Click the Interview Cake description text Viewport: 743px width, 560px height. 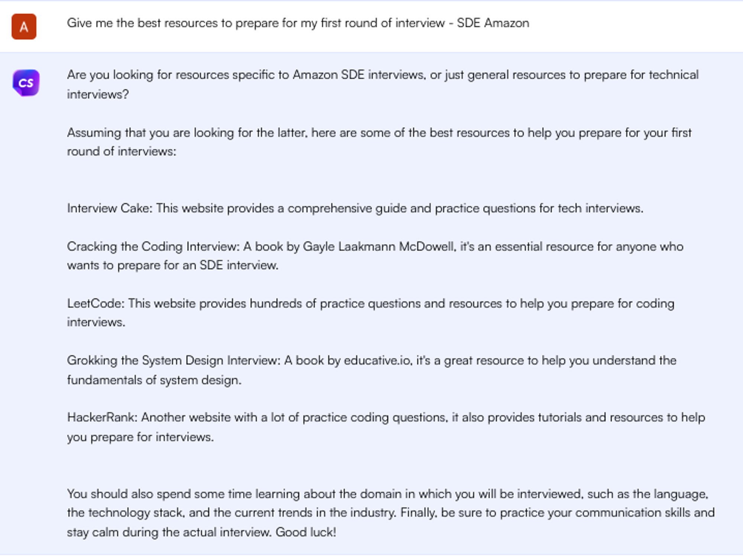point(399,208)
